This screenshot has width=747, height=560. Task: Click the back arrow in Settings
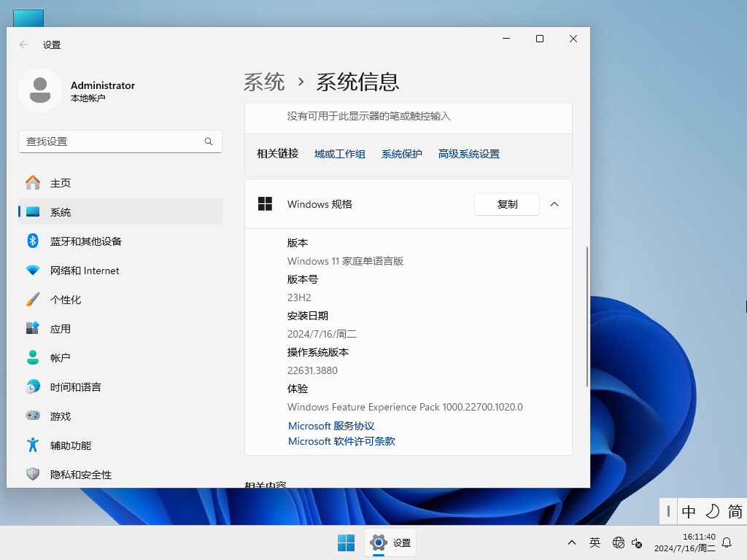(x=23, y=44)
